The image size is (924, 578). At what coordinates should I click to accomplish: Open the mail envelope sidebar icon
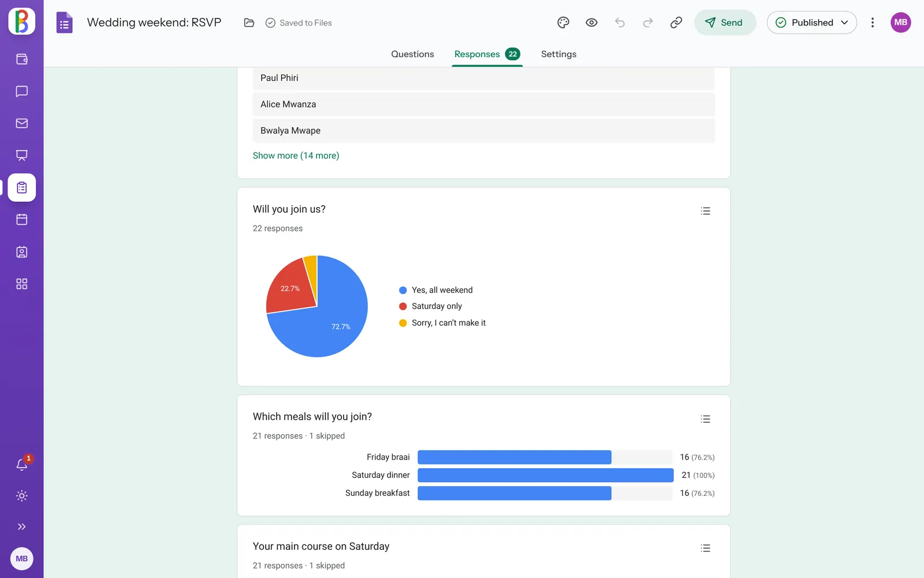pos(22,123)
